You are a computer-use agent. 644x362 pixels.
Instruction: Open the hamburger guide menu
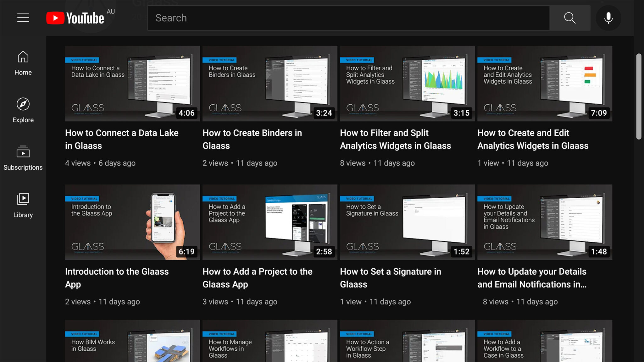pos(23,18)
